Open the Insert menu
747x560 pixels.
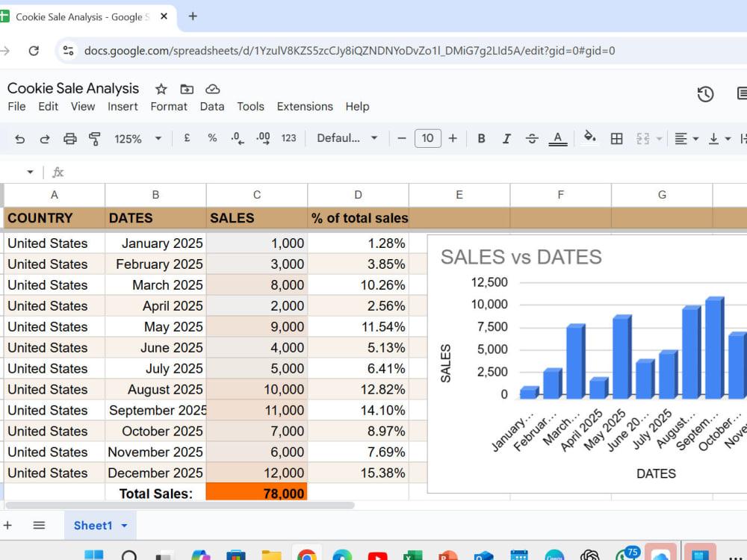pos(123,107)
